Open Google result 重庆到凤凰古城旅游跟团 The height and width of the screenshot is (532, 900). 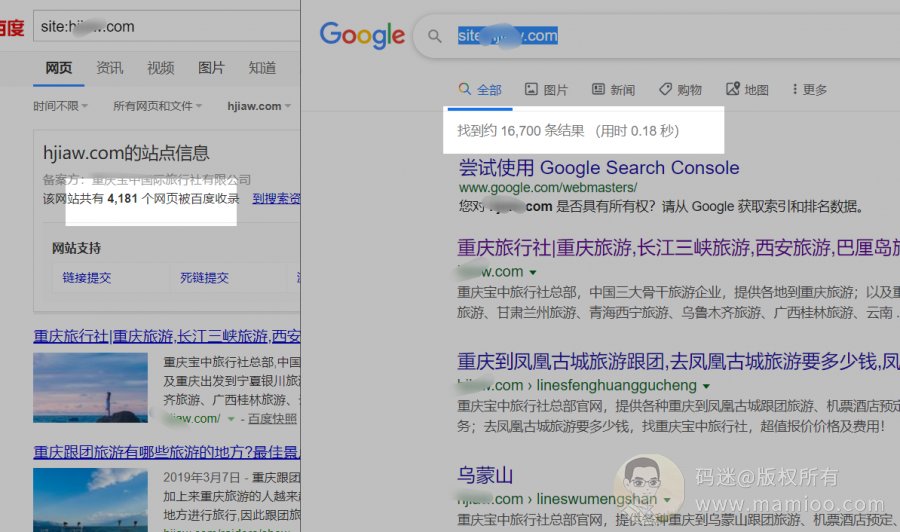(x=678, y=362)
